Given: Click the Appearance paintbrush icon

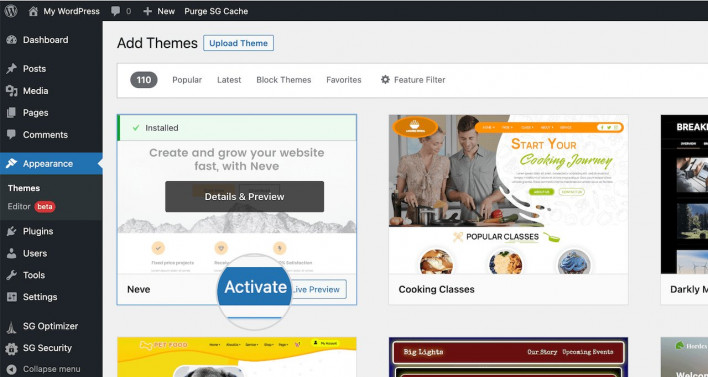Looking at the screenshot, I should (11, 163).
